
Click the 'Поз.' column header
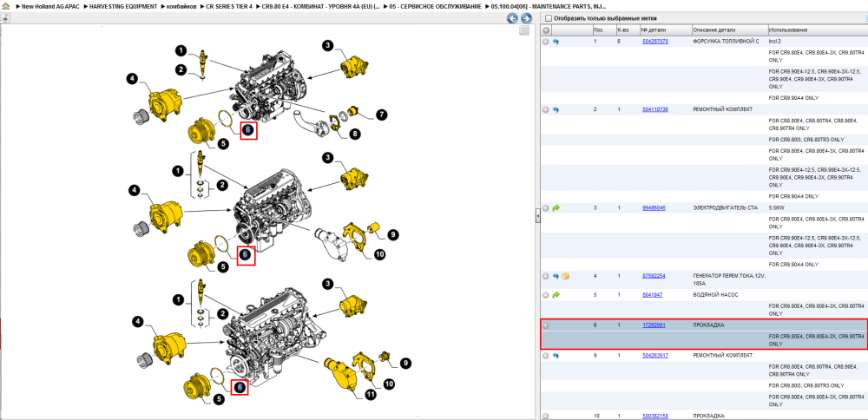pos(602,30)
